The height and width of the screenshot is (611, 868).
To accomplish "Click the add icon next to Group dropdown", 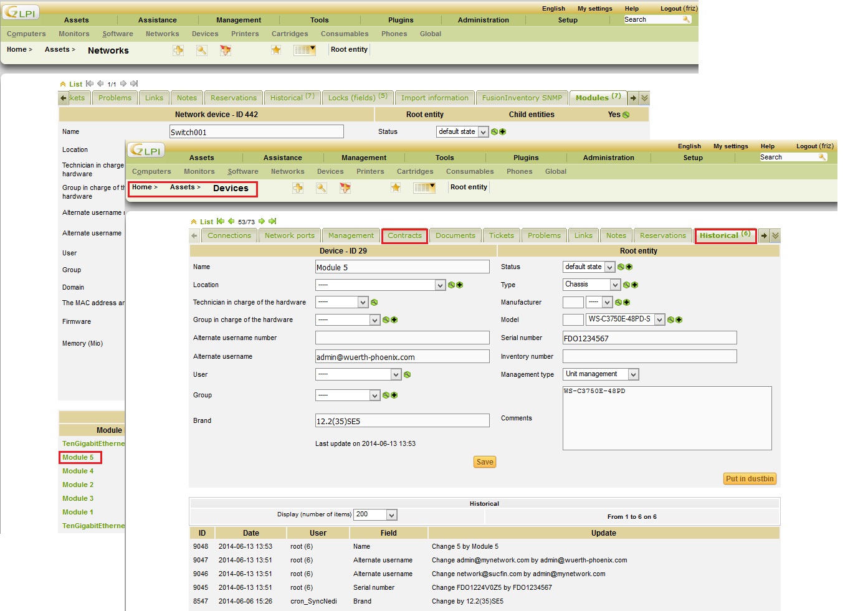I will click(x=394, y=395).
